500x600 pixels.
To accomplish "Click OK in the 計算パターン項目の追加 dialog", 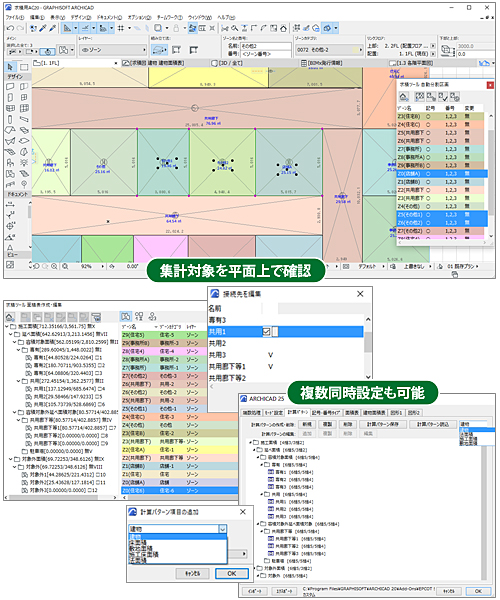I will pos(232,573).
